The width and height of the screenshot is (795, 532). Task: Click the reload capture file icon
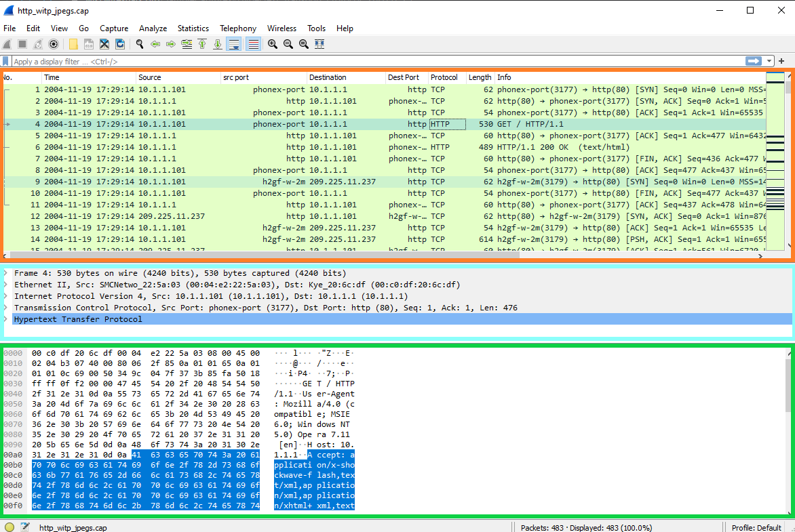[120, 44]
